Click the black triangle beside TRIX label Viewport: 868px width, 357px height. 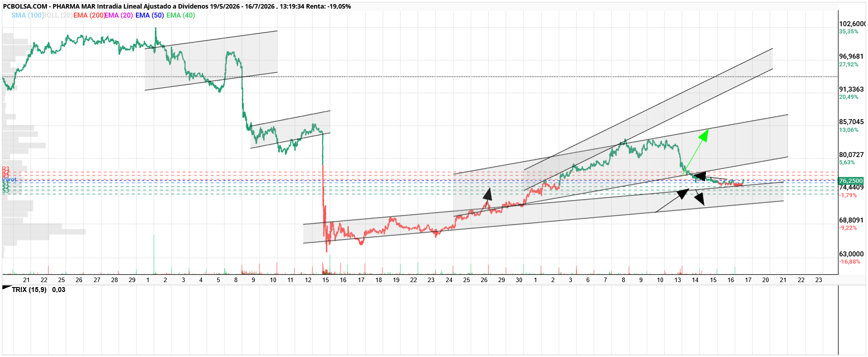click(x=6, y=287)
